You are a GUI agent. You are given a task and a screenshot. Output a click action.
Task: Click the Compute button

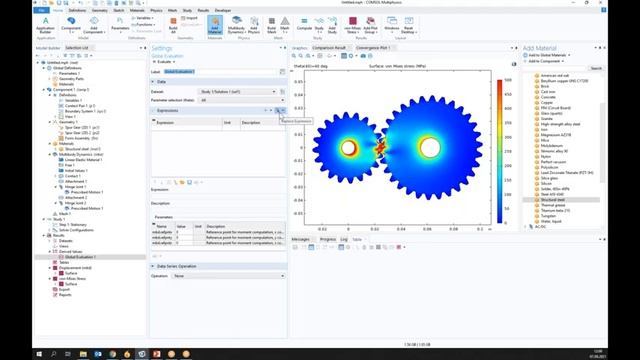point(304,25)
